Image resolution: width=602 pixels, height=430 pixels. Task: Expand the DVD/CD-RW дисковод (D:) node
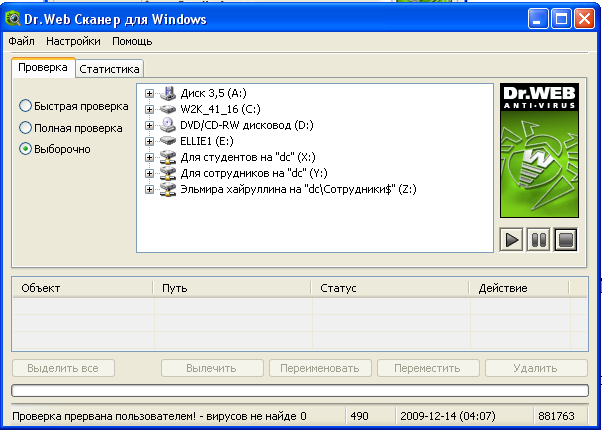click(x=149, y=125)
